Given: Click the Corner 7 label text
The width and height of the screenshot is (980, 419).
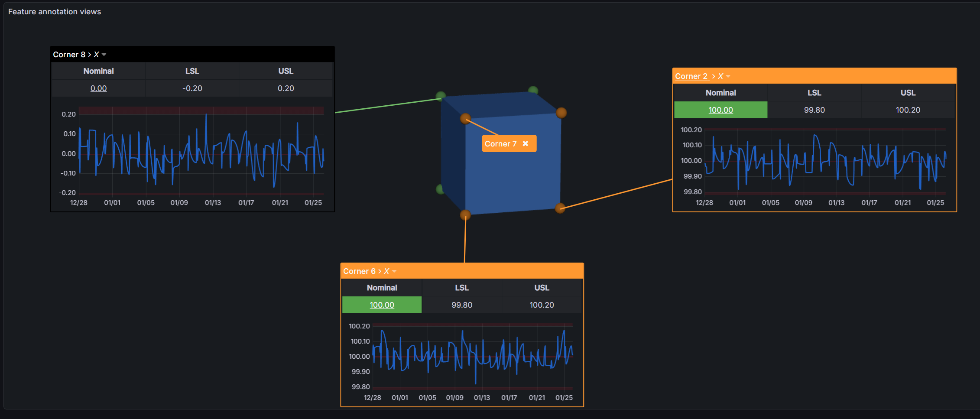Looking at the screenshot, I should (500, 144).
